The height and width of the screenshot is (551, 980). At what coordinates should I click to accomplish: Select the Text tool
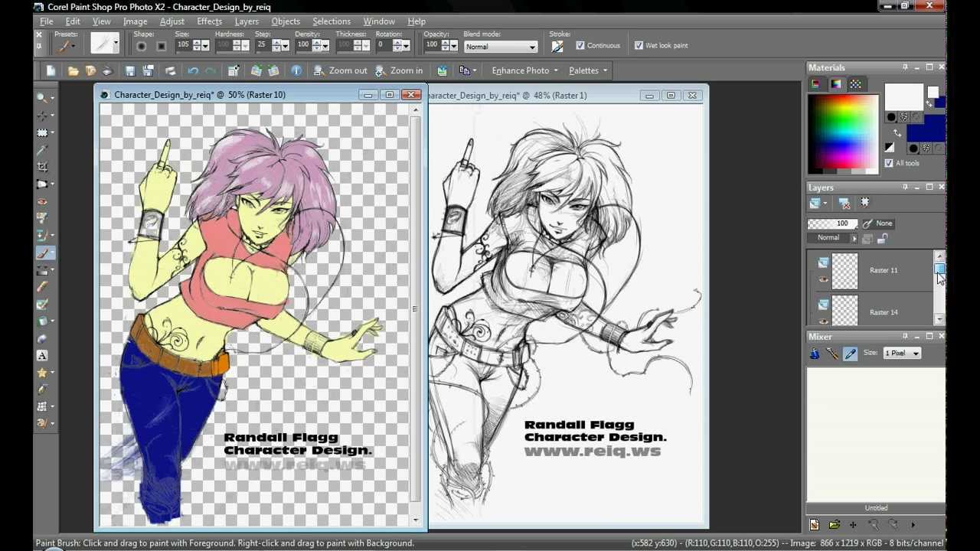tap(42, 355)
